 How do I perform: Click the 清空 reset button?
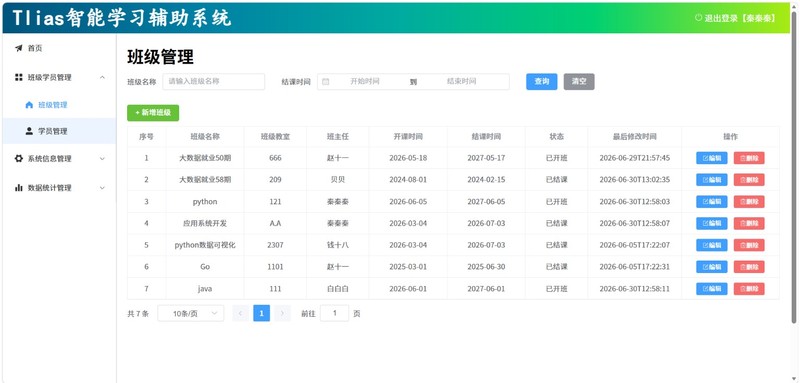coord(579,82)
